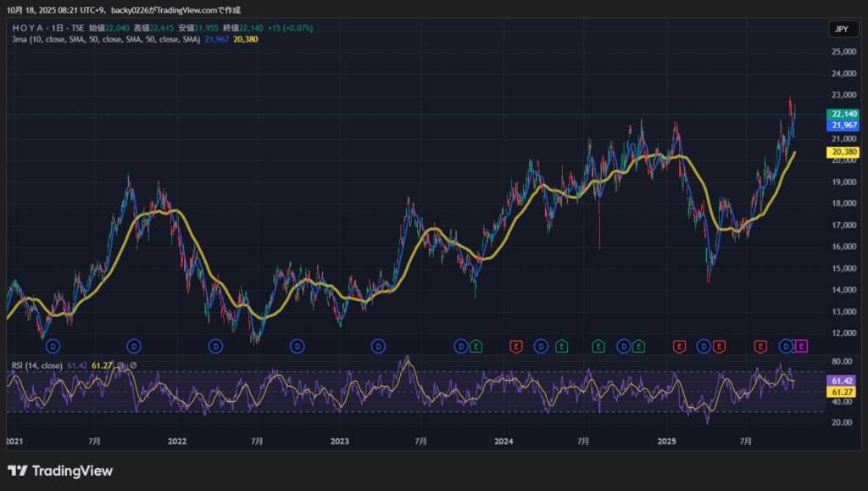The width and height of the screenshot is (868, 491).
Task: Click the 2022 label on time axis
Action: coord(176,442)
